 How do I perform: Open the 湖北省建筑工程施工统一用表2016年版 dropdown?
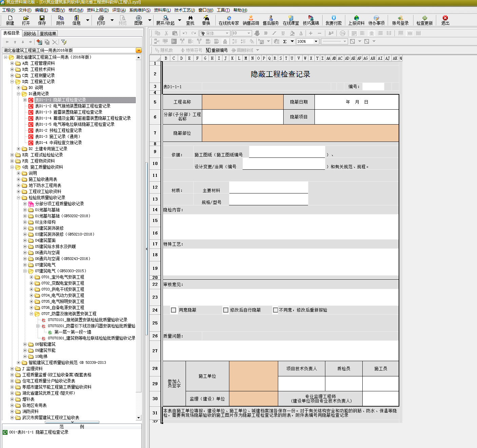[x=138, y=50]
